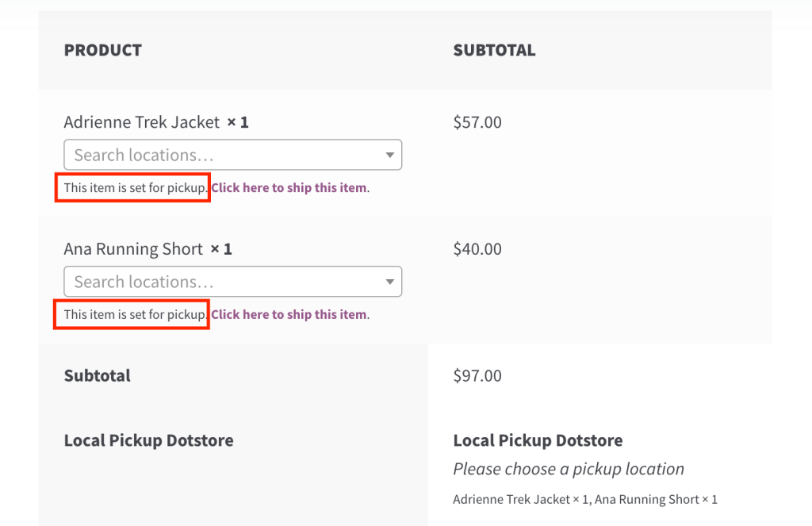This screenshot has height=526, width=812.
Task: Click the PRODUCT column header
Action: coord(102,50)
